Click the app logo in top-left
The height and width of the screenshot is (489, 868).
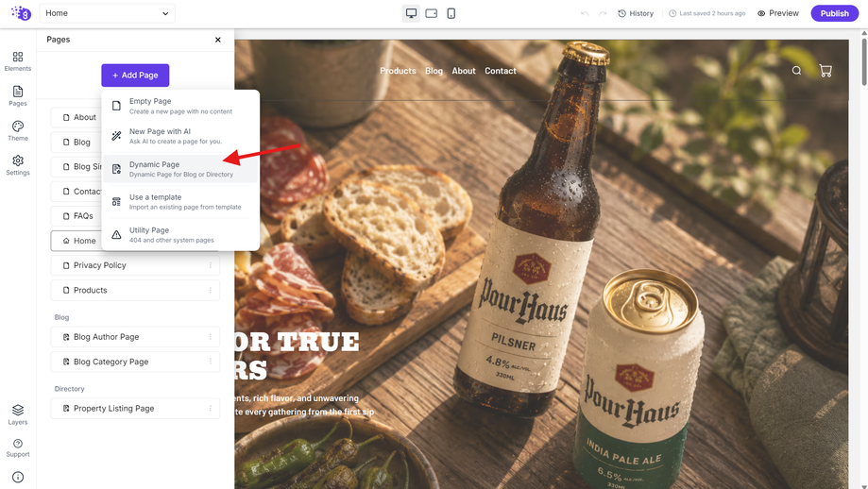click(x=21, y=12)
